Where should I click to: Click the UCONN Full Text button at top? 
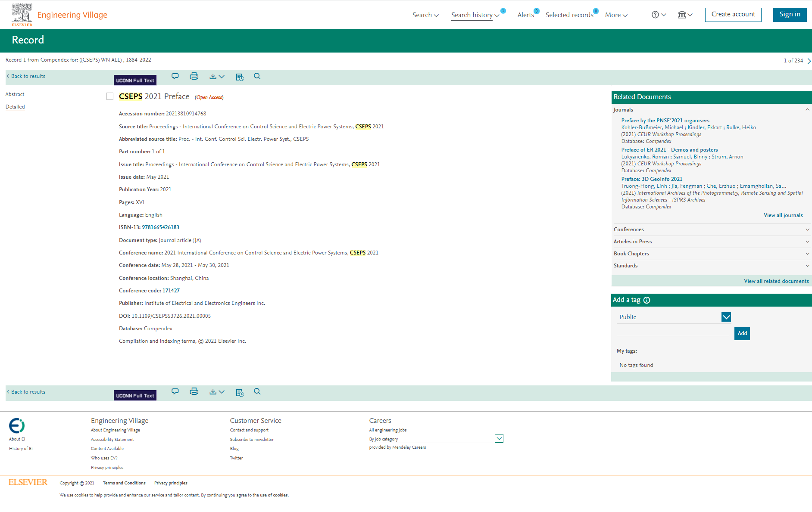(135, 81)
